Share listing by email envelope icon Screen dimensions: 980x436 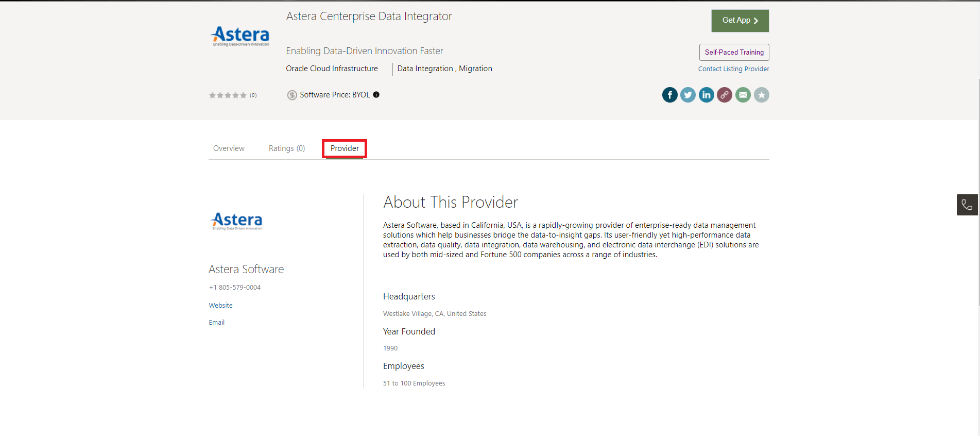pyautogui.click(x=743, y=95)
